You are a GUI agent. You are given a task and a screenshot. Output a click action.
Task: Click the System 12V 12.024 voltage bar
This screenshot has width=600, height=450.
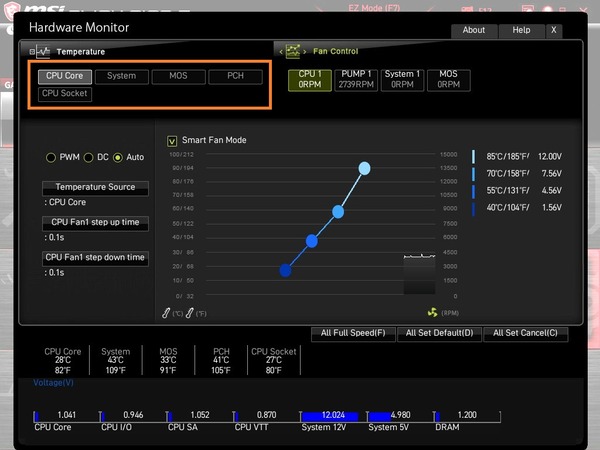coord(333,416)
